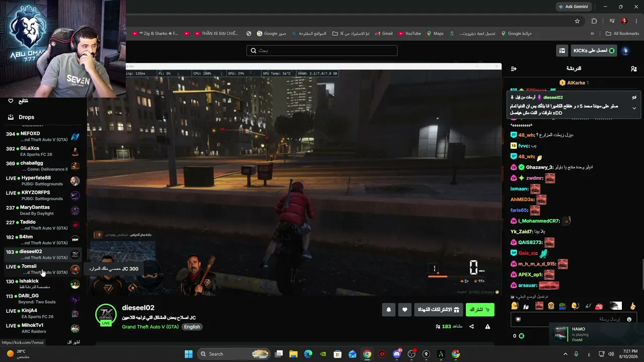Expand hidden bookmarks with the double chevron
This screenshot has width=644, height=362.
(592, 34)
